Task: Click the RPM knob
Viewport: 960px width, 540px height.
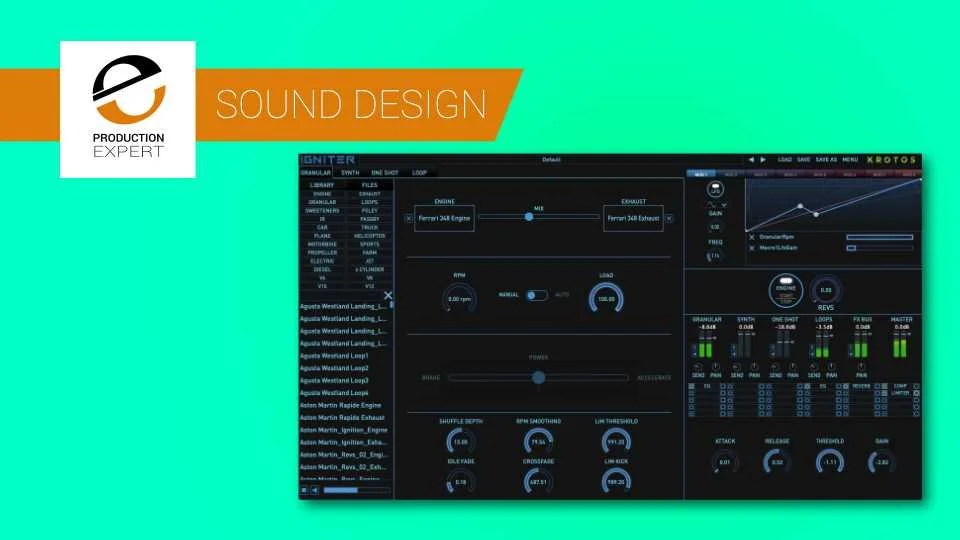Action: pyautogui.click(x=459, y=299)
